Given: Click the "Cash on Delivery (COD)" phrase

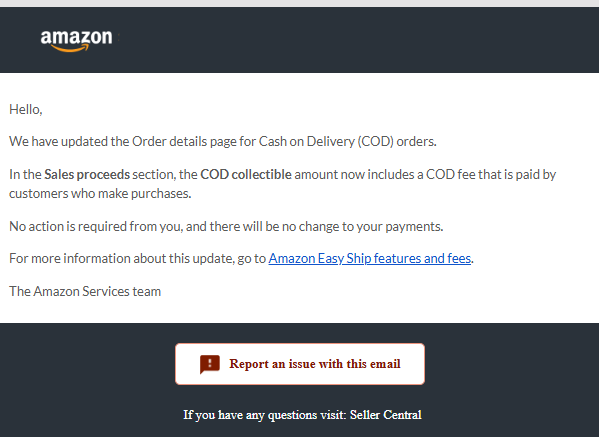Looking at the screenshot, I should tap(326, 142).
